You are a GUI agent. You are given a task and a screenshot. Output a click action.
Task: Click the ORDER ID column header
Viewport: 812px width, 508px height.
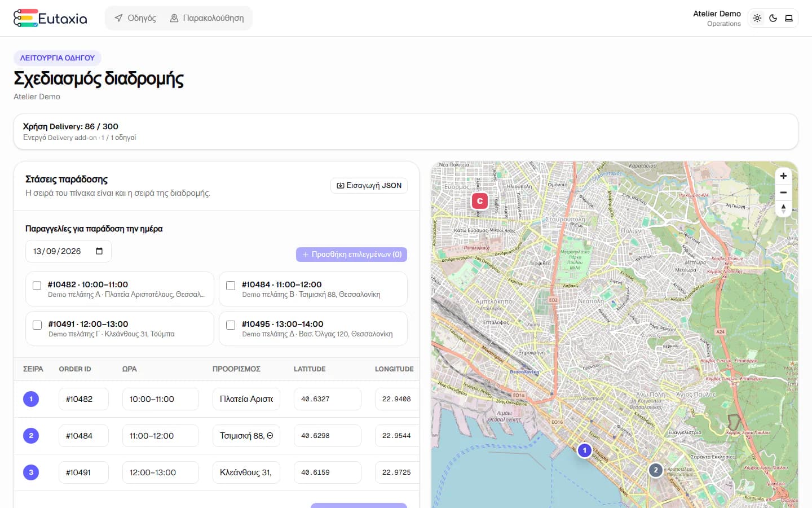[75, 369]
